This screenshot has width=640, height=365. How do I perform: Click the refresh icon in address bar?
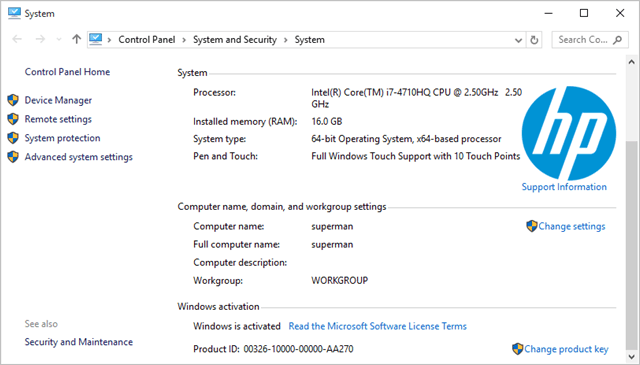coord(534,40)
